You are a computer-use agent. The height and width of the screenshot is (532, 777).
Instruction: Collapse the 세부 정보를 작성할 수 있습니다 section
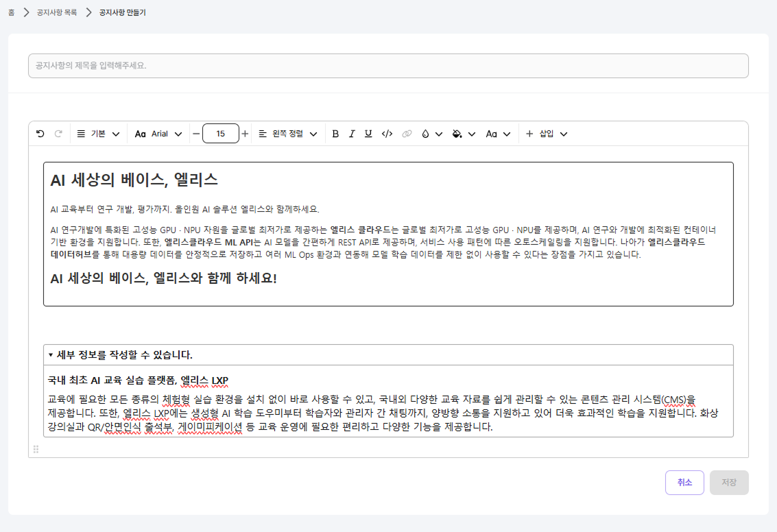[51, 354]
